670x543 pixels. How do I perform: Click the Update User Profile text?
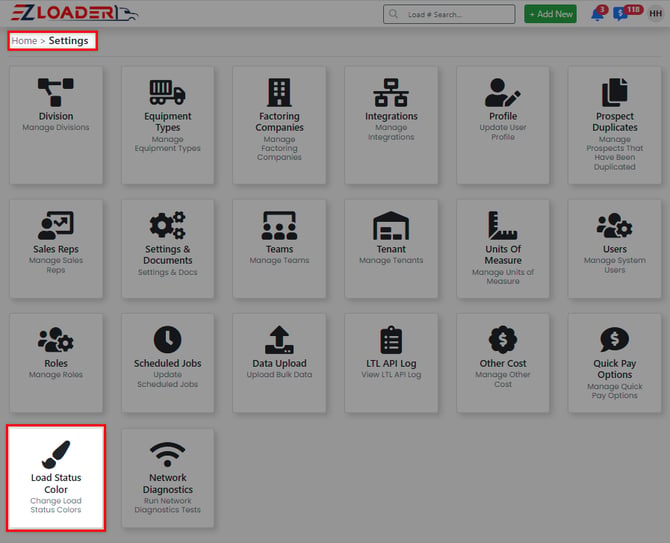pyautogui.click(x=502, y=132)
